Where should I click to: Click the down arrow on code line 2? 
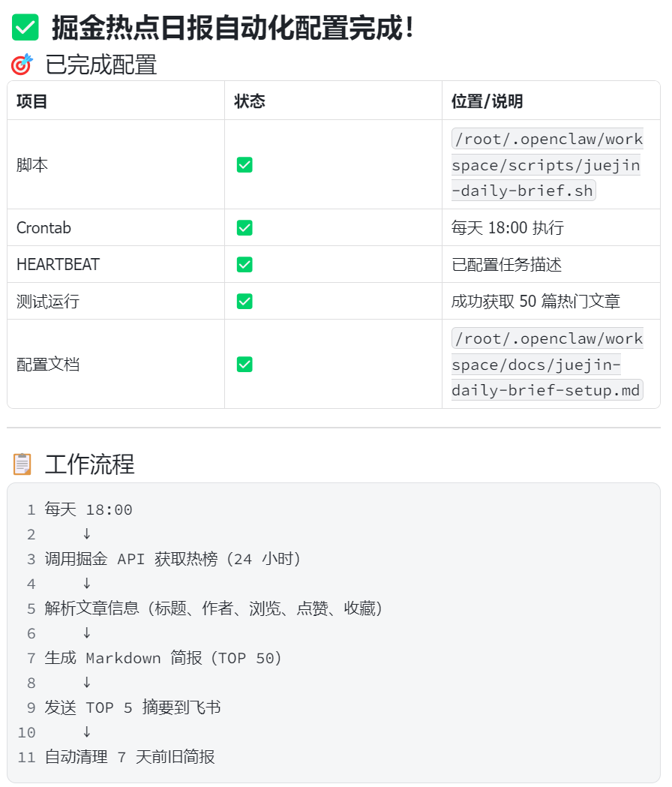(87, 534)
